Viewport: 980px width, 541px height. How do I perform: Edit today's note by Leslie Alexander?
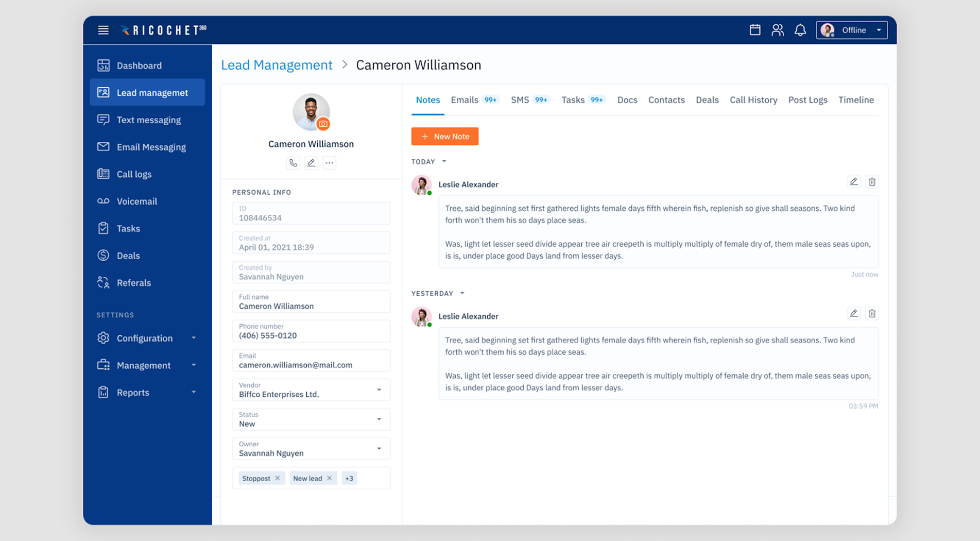[x=854, y=181]
